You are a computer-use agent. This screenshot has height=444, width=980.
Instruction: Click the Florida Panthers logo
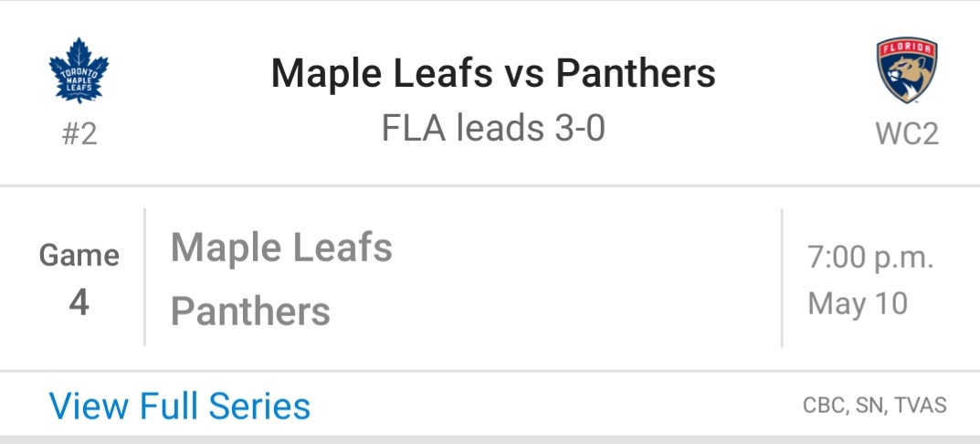click(906, 70)
